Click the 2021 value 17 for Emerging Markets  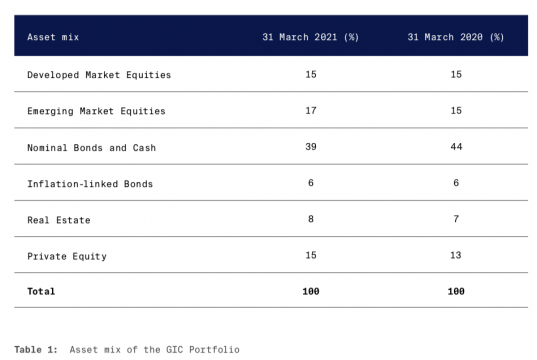click(311, 111)
